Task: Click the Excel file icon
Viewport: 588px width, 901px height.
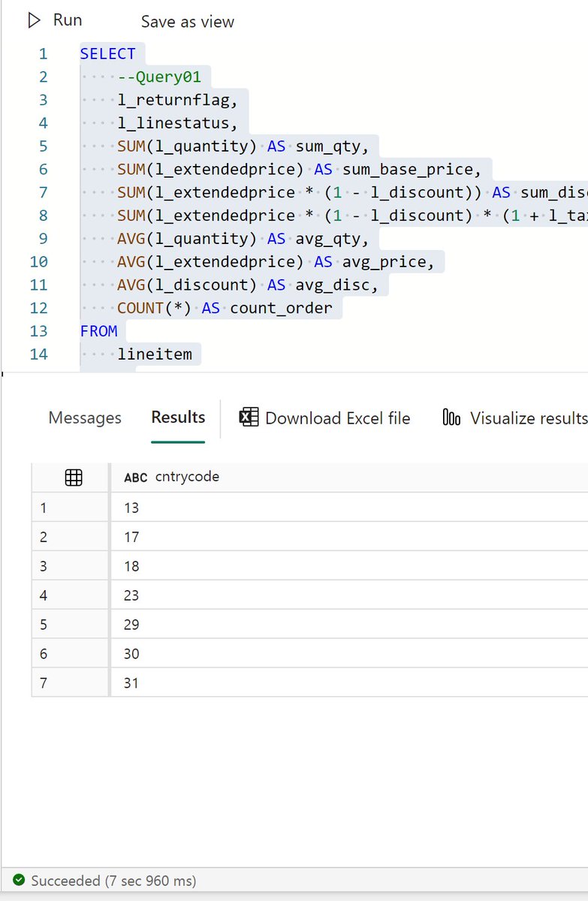Action: click(249, 417)
